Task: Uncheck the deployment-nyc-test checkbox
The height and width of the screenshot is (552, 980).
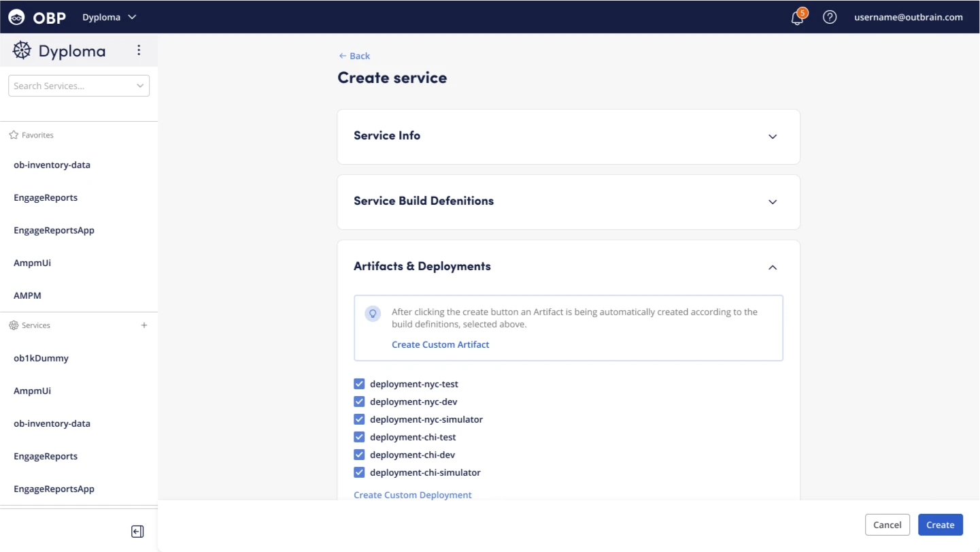Action: tap(359, 384)
